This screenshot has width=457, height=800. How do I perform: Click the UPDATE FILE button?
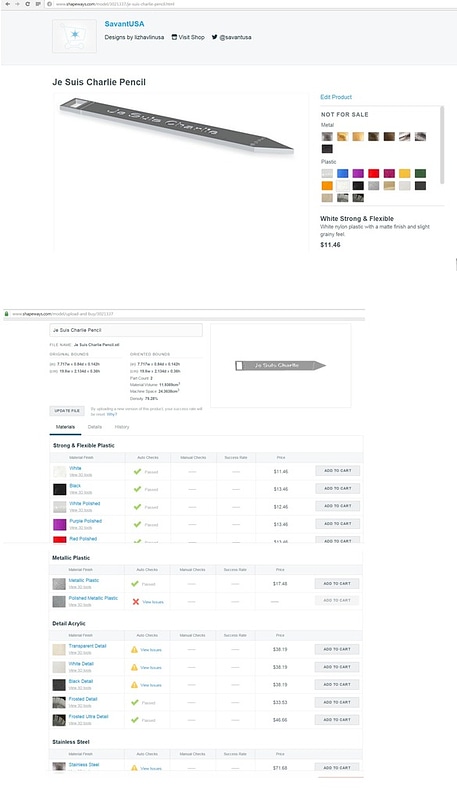point(67,411)
